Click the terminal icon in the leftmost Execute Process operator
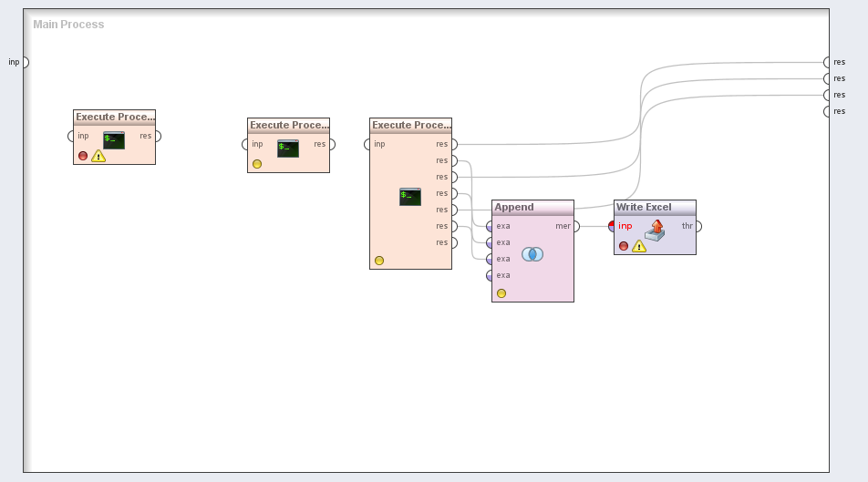The height and width of the screenshot is (482, 868). 114,140
